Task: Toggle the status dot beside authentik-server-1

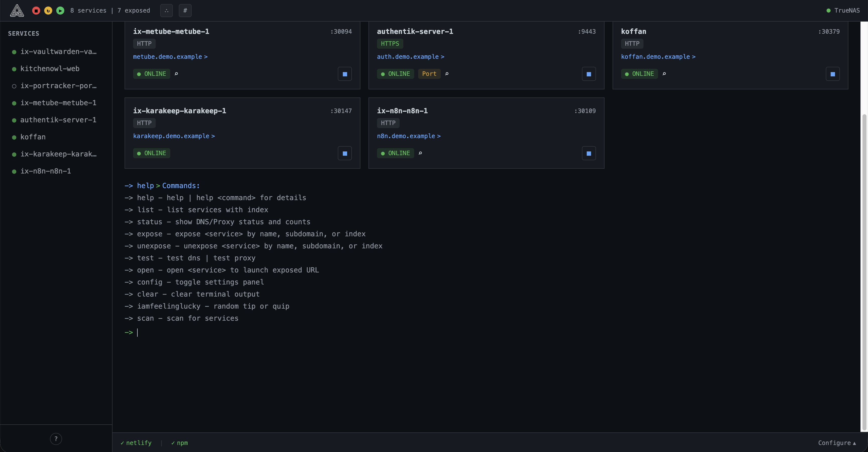Action: [x=14, y=120]
